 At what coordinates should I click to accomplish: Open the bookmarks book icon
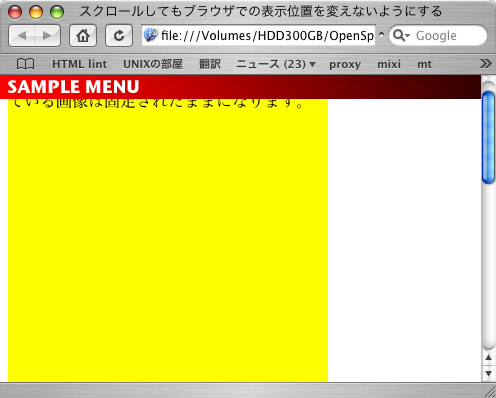pyautogui.click(x=25, y=64)
